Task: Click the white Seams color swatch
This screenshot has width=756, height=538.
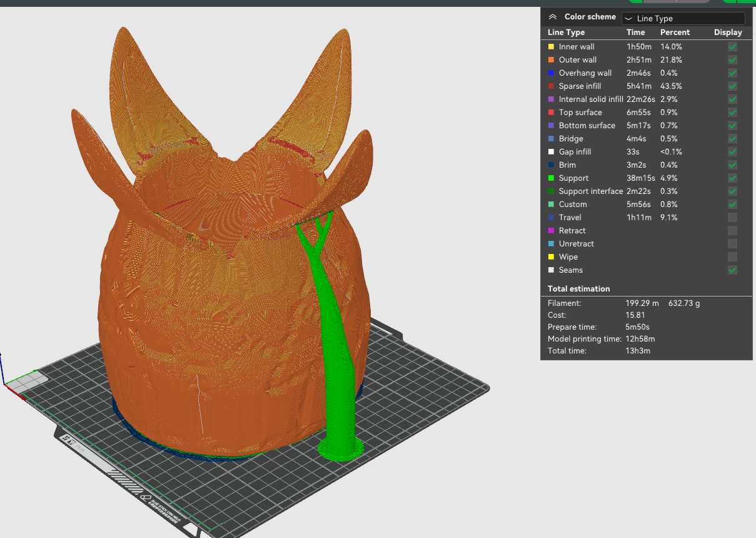Action: click(x=551, y=270)
